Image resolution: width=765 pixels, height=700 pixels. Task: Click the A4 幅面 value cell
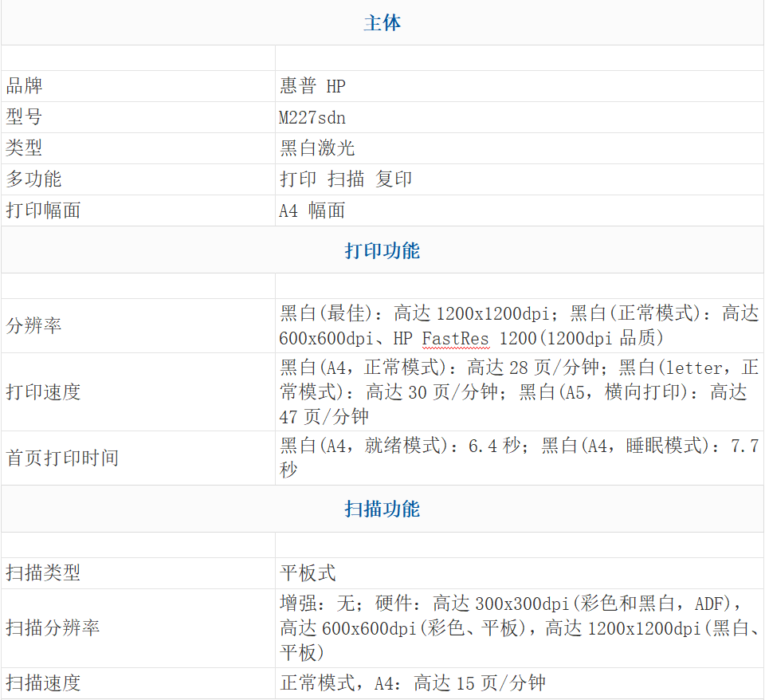(x=312, y=210)
